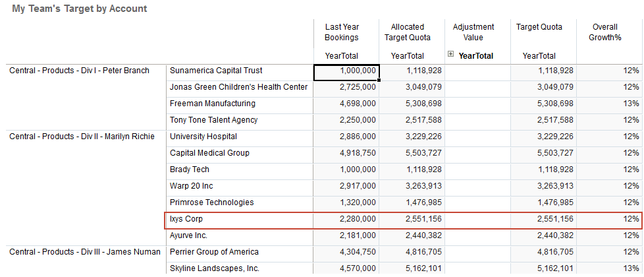Select the Freeman Manufacturing Adjustment Value cell
Viewport: 644px width, 277px height.
[477, 104]
